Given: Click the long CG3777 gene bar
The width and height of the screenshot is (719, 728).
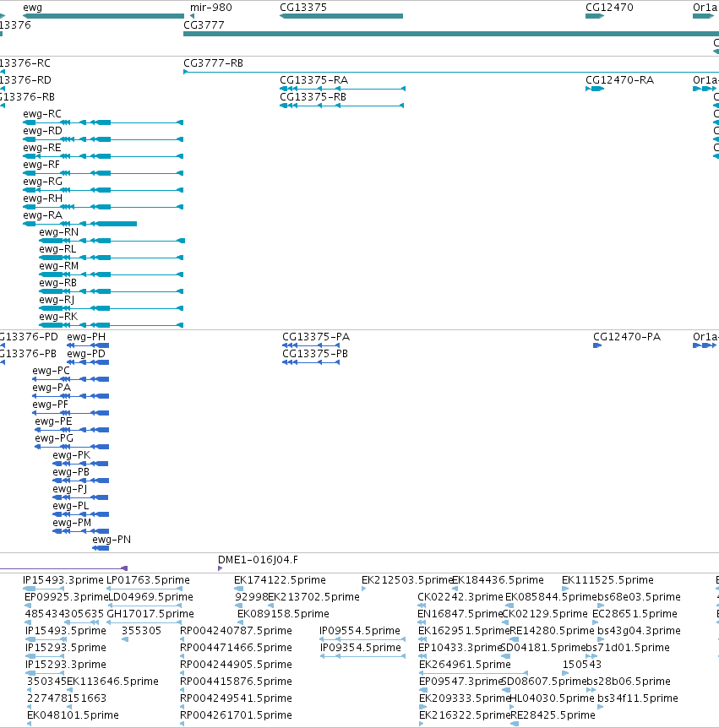Looking at the screenshot, I should click(451, 34).
